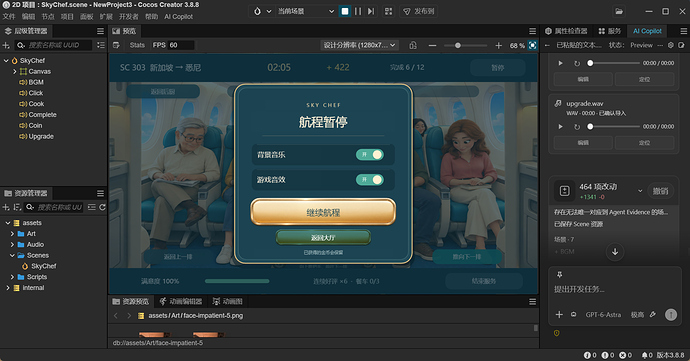Click the FPS value input field
Viewport: 690px width, 361px height.
(x=181, y=45)
